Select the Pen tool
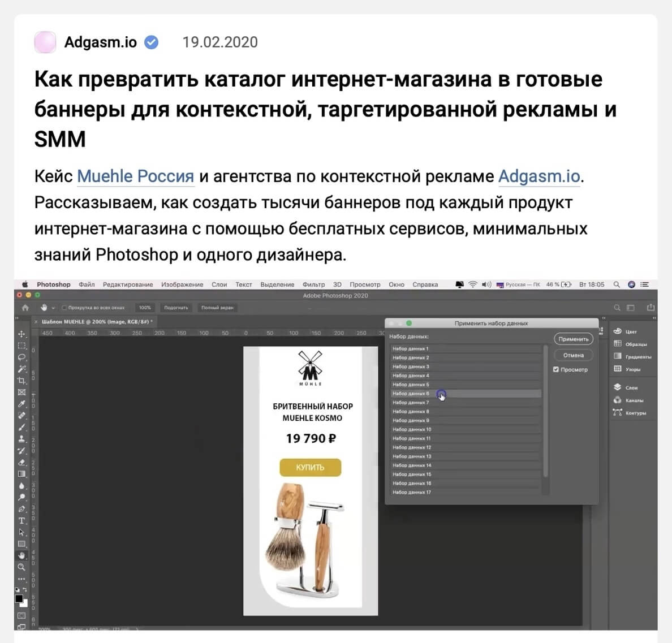 [21, 509]
